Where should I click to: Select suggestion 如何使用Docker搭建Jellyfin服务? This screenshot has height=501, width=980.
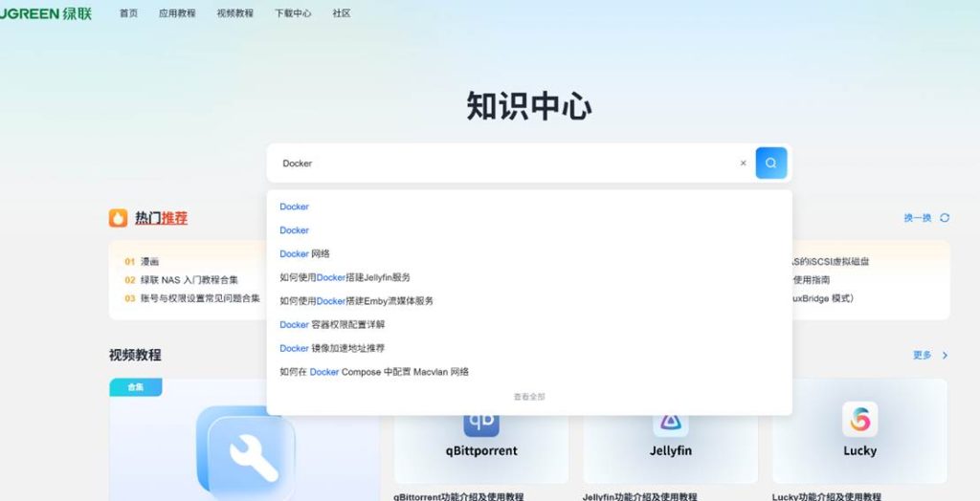(345, 277)
